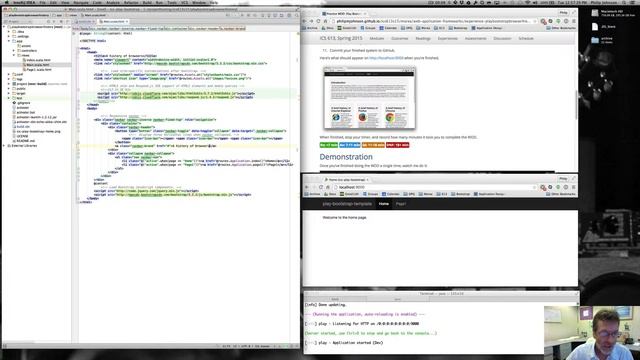Open Schedule in ICS 613 navbar

[526, 38]
